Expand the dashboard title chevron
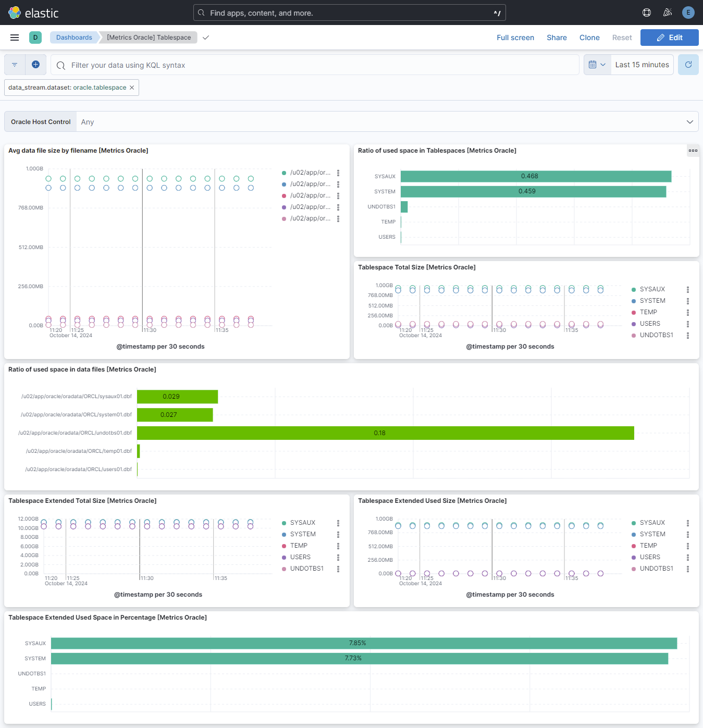The height and width of the screenshot is (728, 703). (x=206, y=38)
